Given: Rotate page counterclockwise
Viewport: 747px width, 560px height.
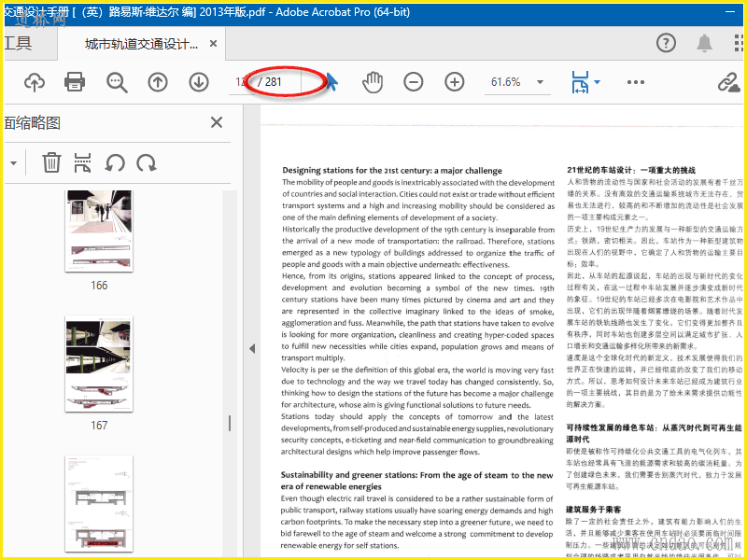Looking at the screenshot, I should [115, 162].
